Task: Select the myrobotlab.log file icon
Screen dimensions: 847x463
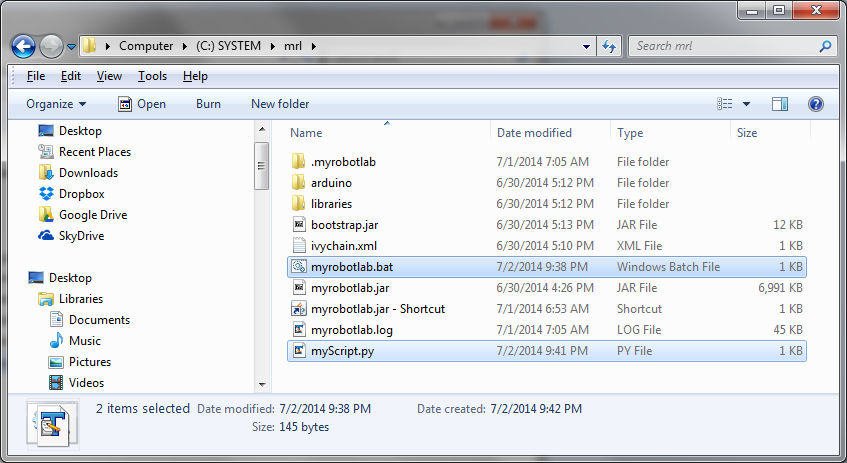Action: click(299, 330)
